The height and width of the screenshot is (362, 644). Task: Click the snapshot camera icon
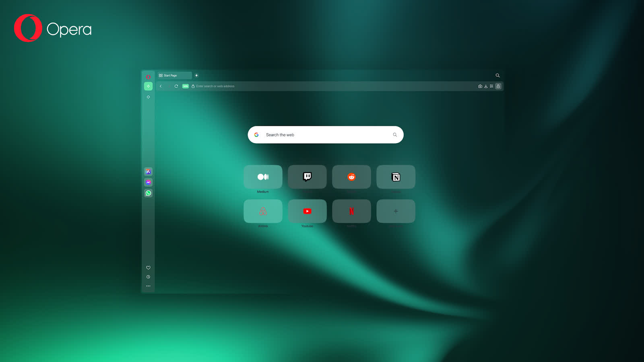tap(480, 86)
